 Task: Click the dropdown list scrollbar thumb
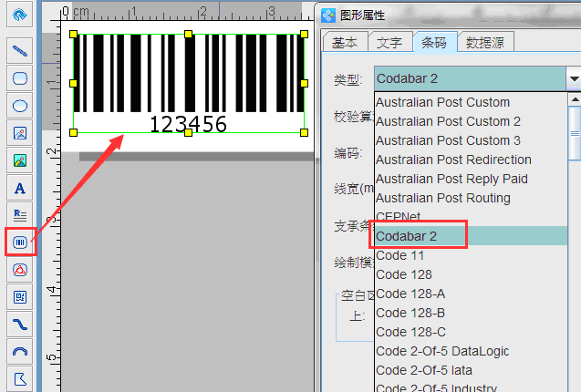click(575, 133)
